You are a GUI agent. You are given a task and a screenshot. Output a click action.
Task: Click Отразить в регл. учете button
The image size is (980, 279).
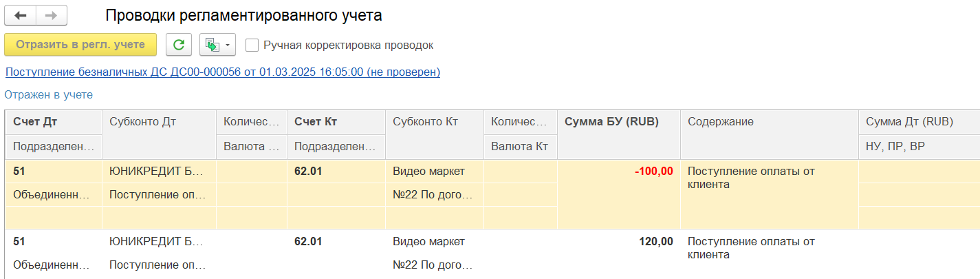(x=80, y=45)
